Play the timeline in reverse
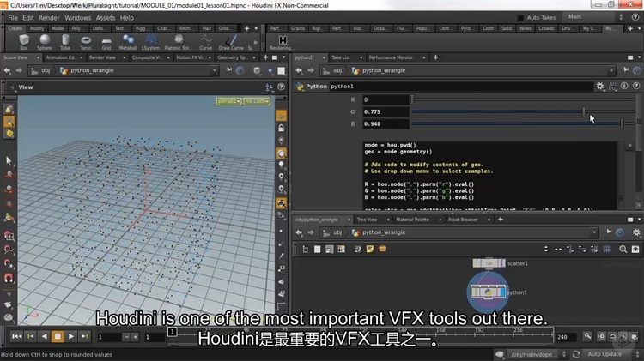The width and height of the screenshot is (644, 361). (x=44, y=336)
